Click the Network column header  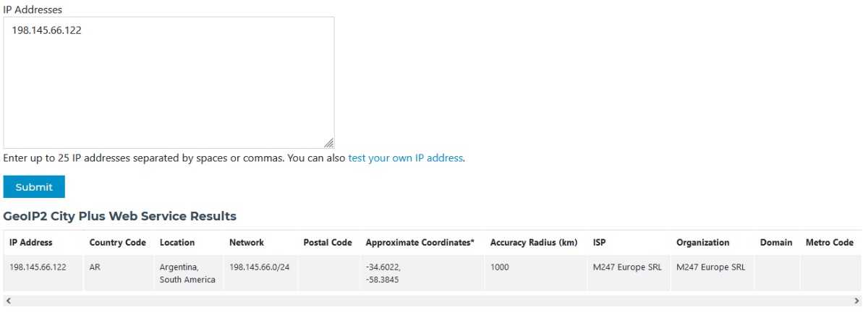click(247, 243)
